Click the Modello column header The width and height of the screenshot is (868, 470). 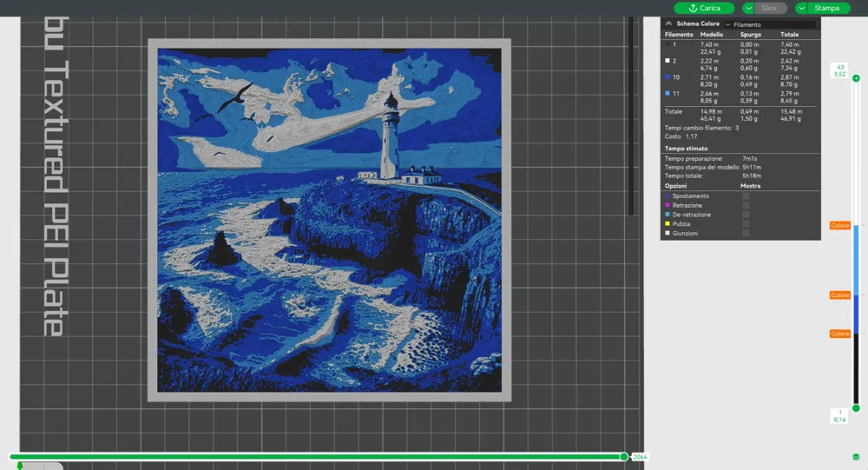712,35
